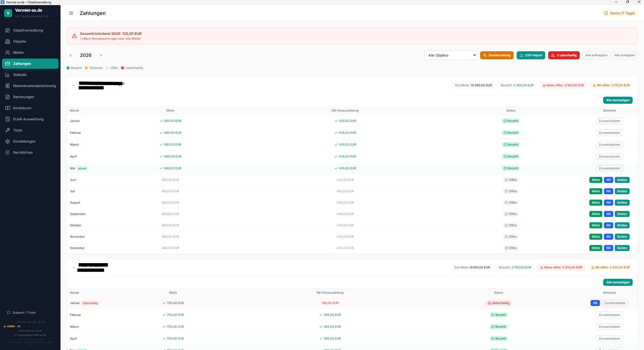This screenshot has width=644, height=350.
Task: Click the 'NK offen: 3.115,00 EUR' badge
Action: coord(611,86)
